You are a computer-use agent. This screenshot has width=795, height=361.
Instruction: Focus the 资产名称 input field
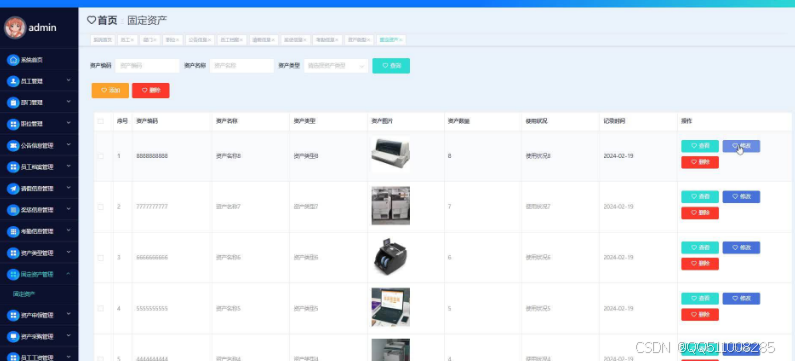[x=242, y=66]
